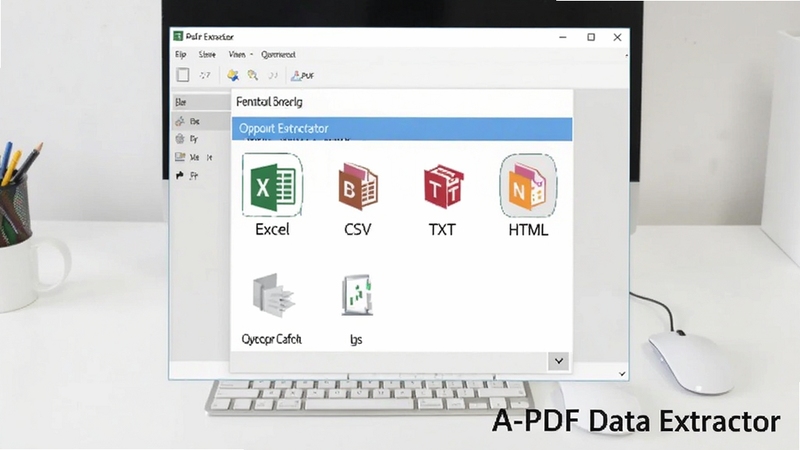Select the highlighted 'Opport Extractator' row
The height and width of the screenshot is (450, 800).
click(x=402, y=129)
